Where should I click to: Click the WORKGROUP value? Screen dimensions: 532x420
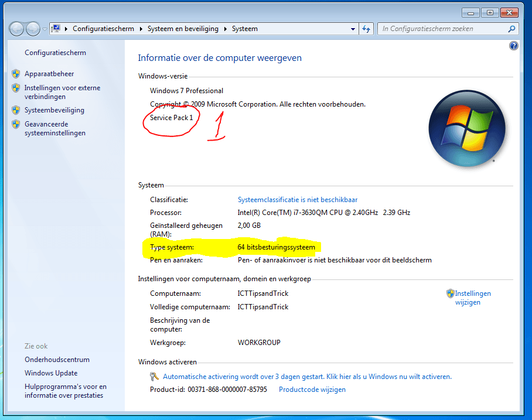(259, 343)
